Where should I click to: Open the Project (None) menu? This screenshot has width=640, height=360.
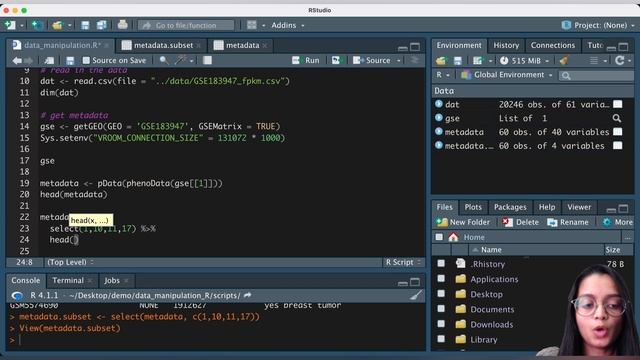coord(598,25)
